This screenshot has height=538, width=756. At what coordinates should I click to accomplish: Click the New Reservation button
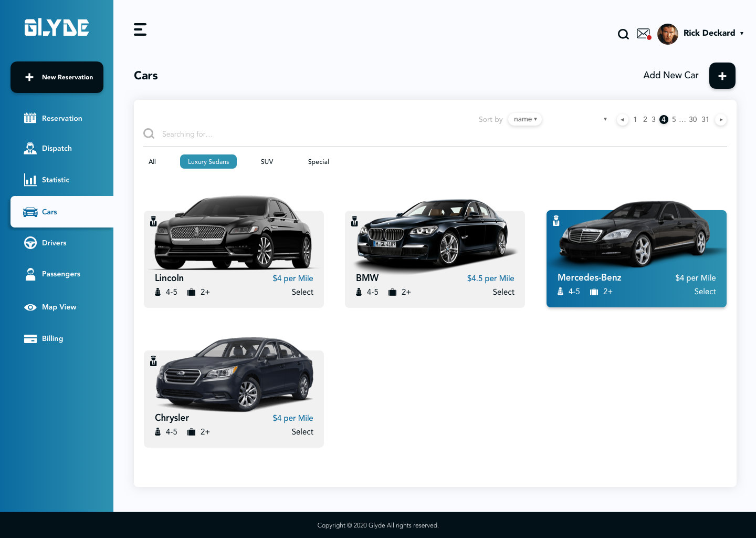(x=57, y=77)
